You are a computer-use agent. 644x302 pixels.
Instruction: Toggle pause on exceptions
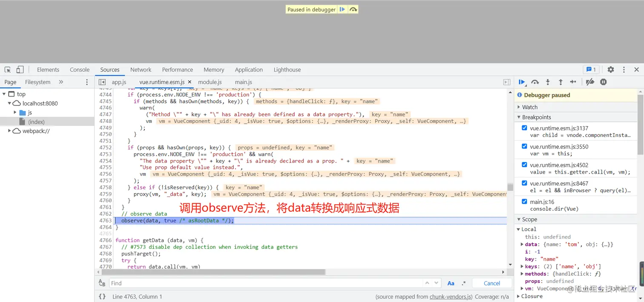[604, 82]
